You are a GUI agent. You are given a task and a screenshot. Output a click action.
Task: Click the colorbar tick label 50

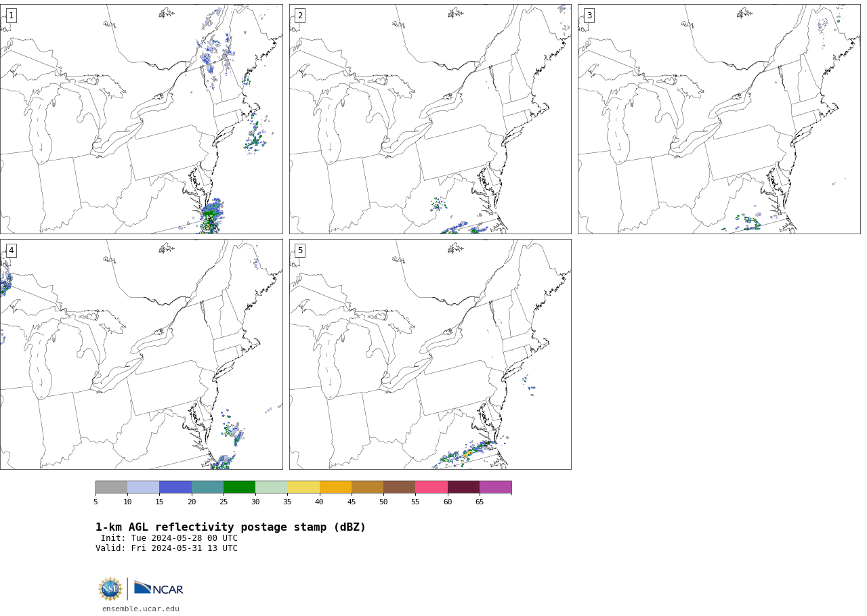click(x=383, y=502)
